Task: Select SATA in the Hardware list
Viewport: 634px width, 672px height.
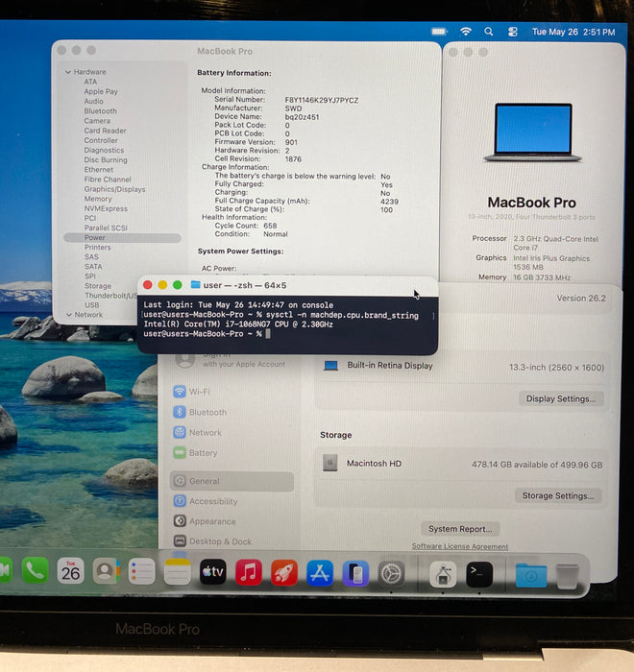Action: [93, 267]
